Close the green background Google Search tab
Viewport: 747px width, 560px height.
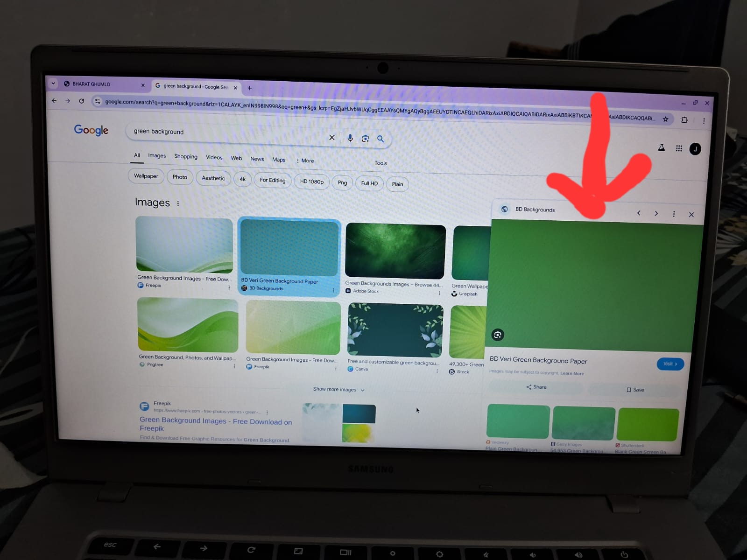235,88
